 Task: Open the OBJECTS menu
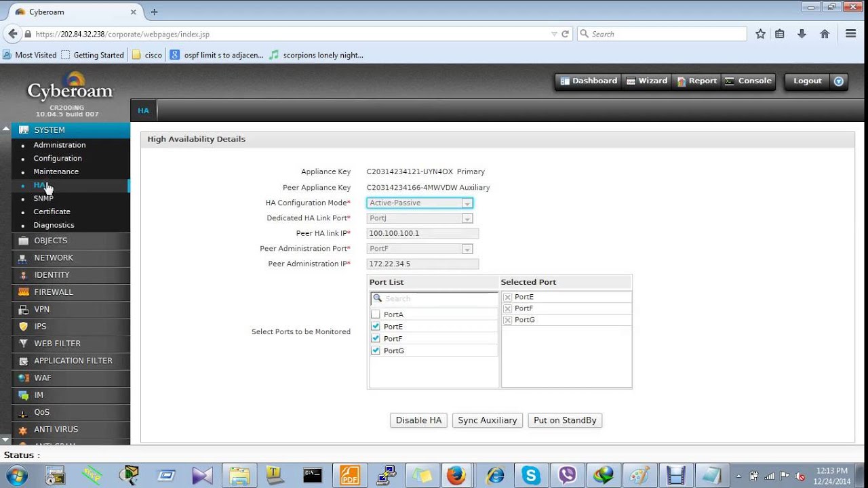pyautogui.click(x=71, y=241)
